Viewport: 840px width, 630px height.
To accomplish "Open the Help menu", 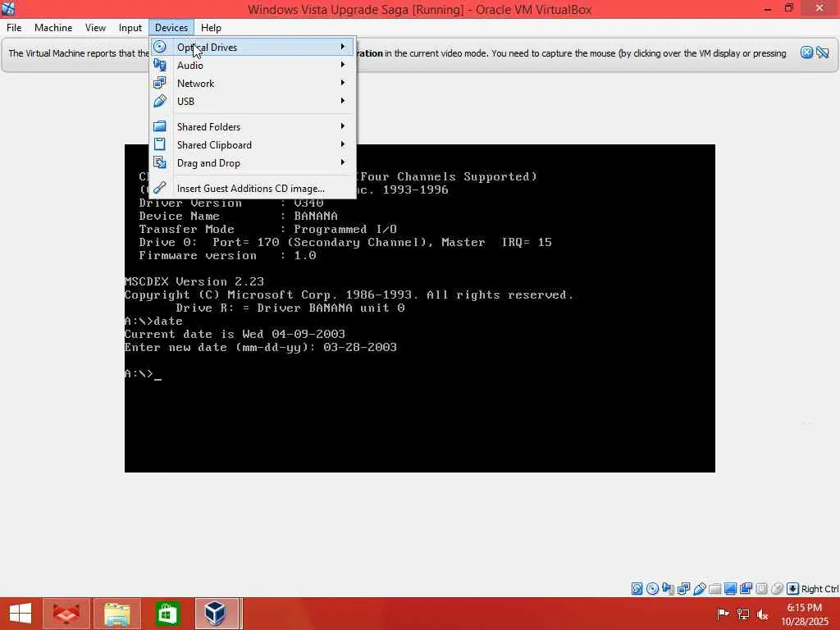I will pyautogui.click(x=211, y=28).
